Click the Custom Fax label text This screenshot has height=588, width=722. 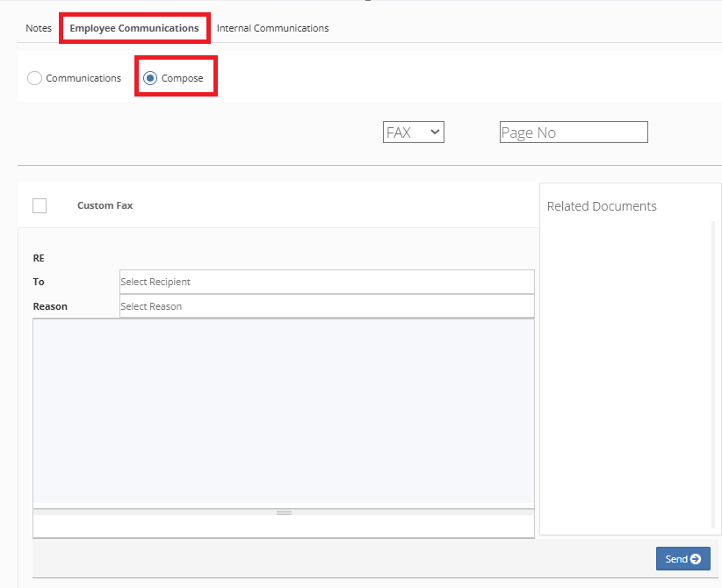click(105, 205)
